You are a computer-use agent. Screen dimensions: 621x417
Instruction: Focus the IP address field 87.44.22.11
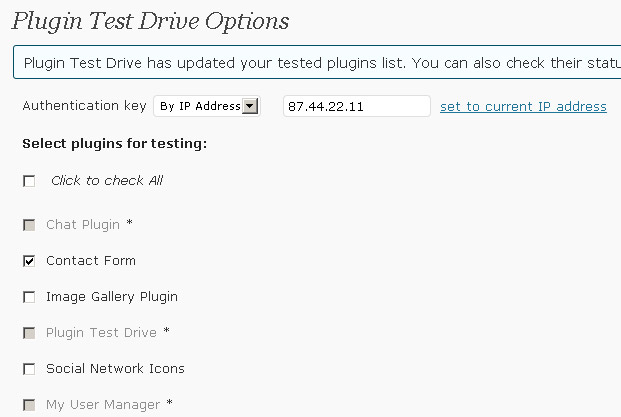point(356,106)
